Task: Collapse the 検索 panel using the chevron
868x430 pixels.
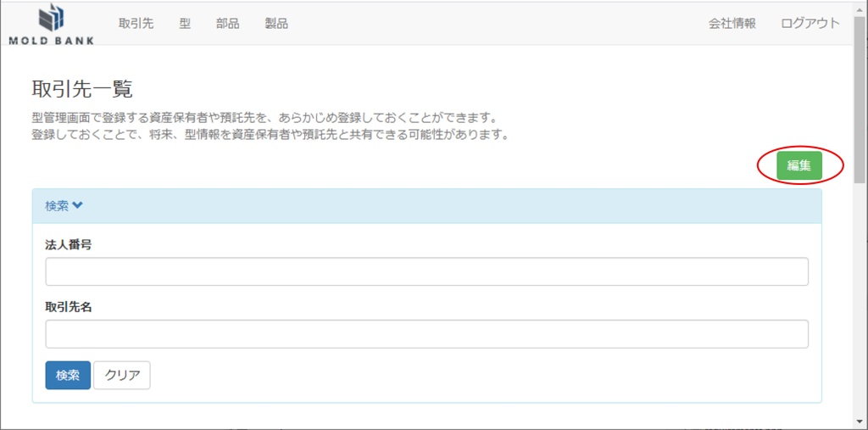Action: [78, 205]
